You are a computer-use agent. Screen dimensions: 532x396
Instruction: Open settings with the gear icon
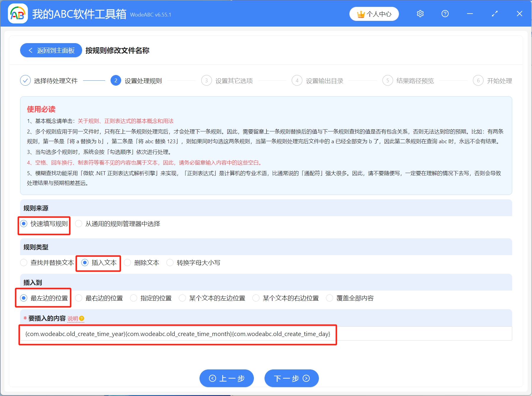[x=420, y=14]
